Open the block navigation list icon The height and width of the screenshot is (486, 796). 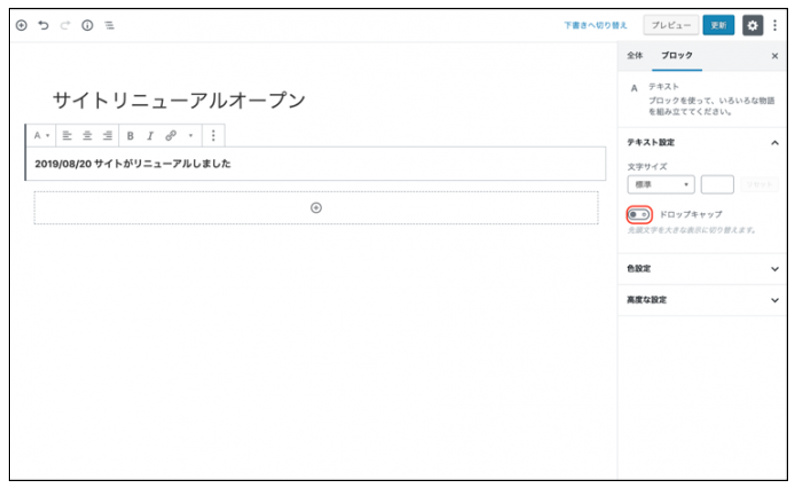click(x=109, y=25)
